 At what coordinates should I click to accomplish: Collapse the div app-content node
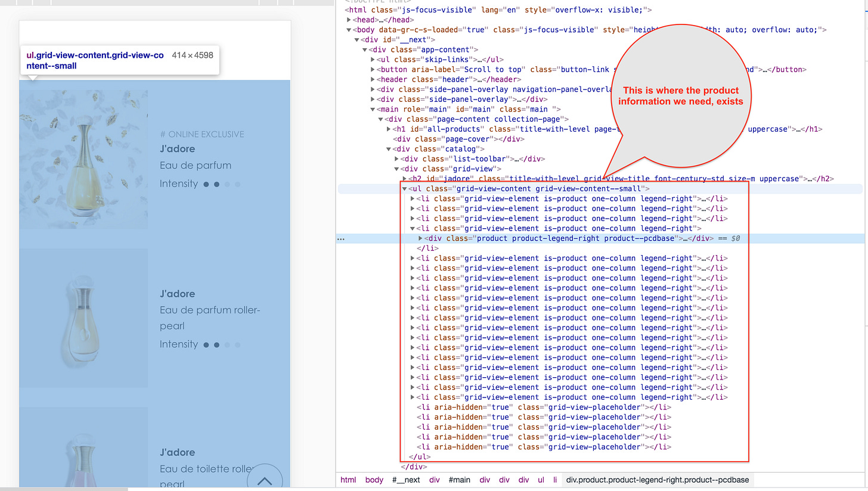coord(365,49)
